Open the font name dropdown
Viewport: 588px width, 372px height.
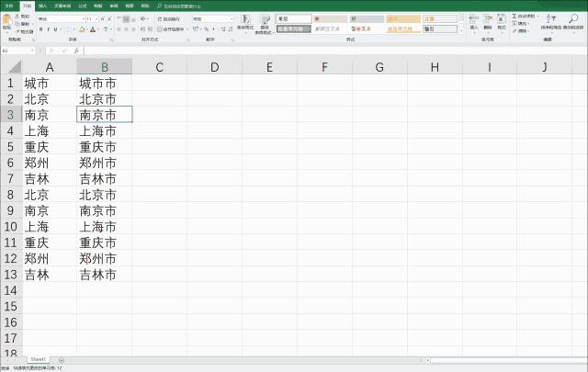point(84,18)
